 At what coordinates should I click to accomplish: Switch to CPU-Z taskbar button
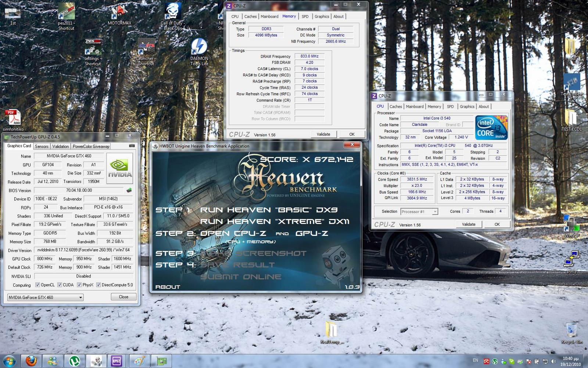[x=116, y=361]
